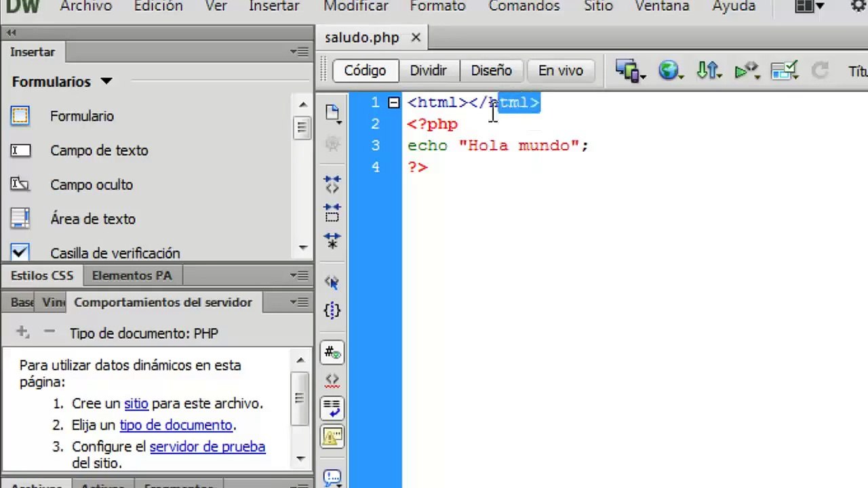The image size is (868, 488).
Task: Click the sitio link
Action: (x=136, y=403)
